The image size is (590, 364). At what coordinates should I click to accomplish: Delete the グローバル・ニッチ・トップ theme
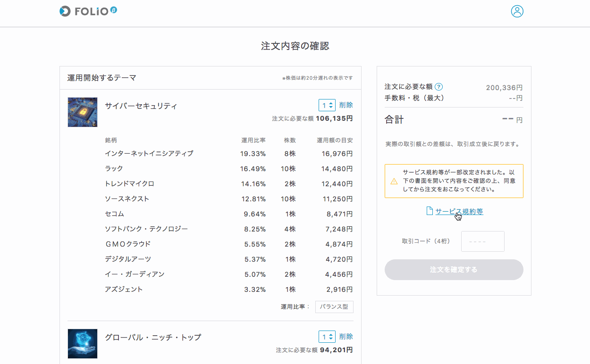pyautogui.click(x=346, y=337)
